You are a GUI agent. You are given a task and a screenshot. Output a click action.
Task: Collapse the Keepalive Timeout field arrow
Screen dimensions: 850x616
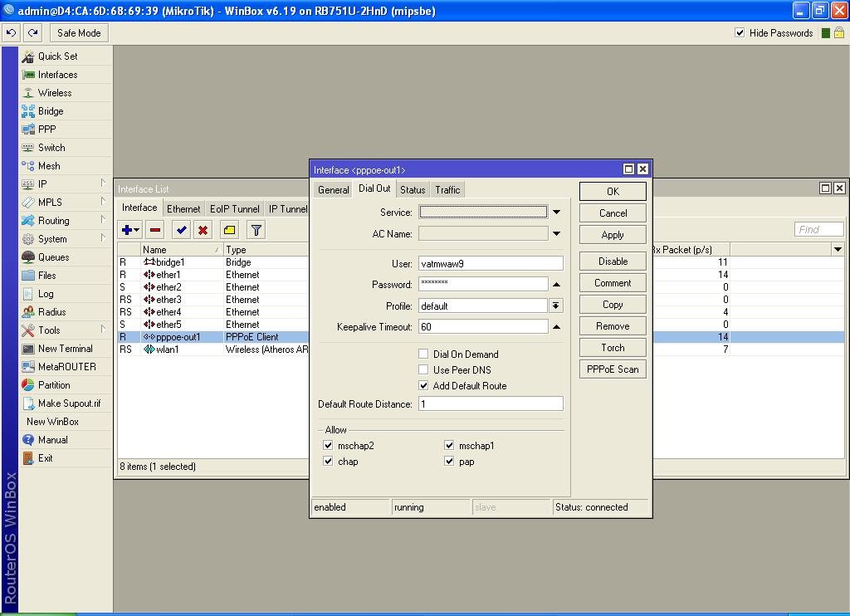tap(556, 327)
